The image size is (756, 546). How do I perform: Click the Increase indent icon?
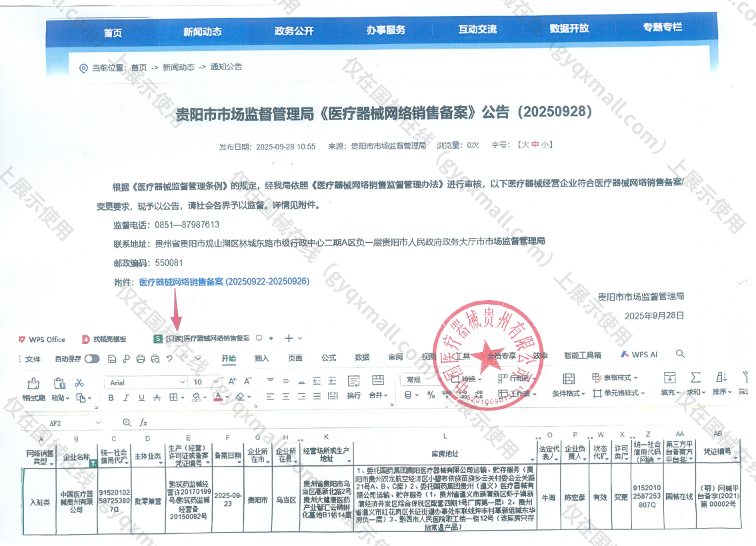(332, 381)
